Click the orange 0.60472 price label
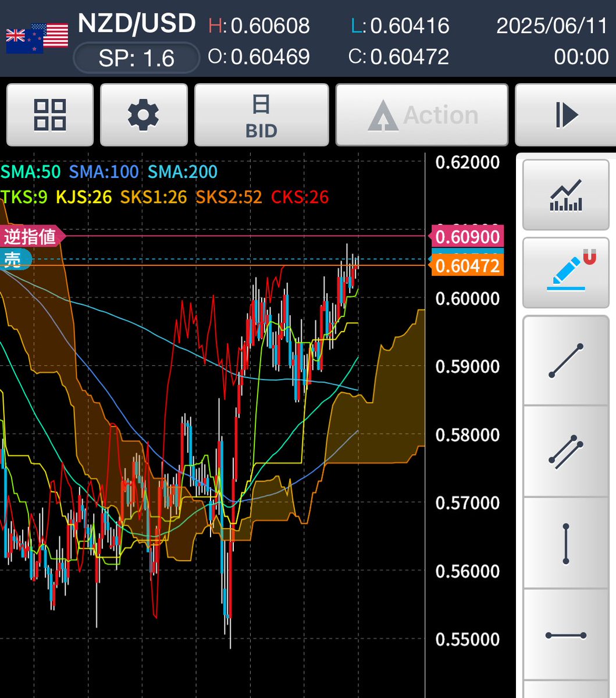This screenshot has height=698, width=616. click(467, 266)
